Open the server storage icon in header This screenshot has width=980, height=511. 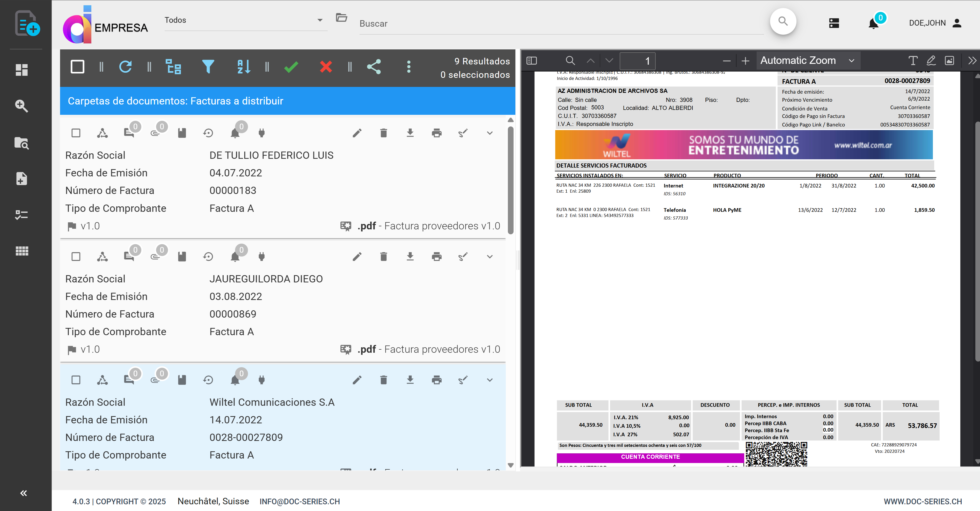(x=834, y=23)
